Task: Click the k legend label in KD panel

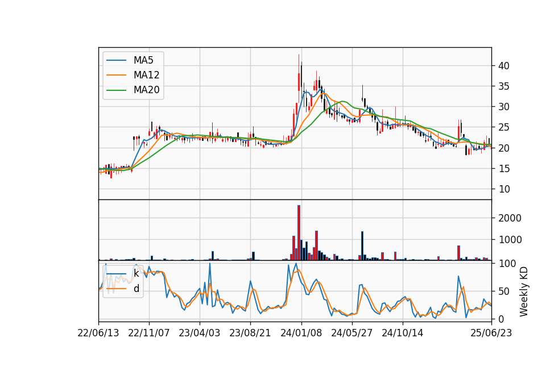Action: click(136, 273)
